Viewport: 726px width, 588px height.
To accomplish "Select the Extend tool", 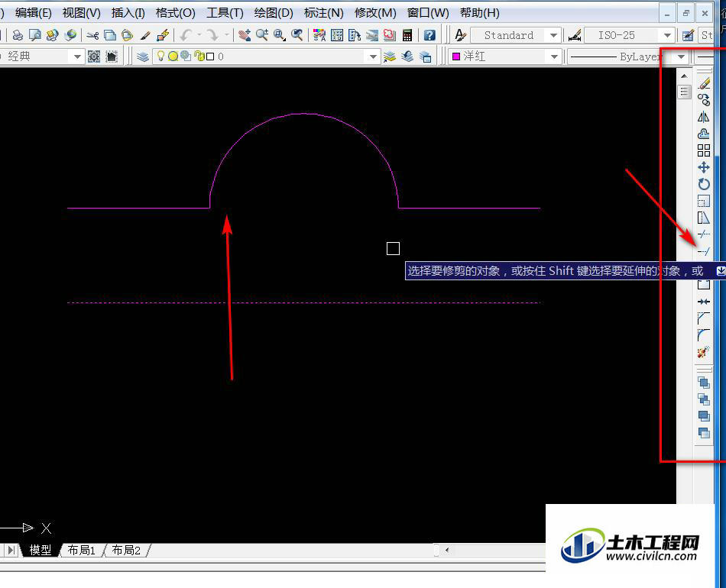I will 704,251.
